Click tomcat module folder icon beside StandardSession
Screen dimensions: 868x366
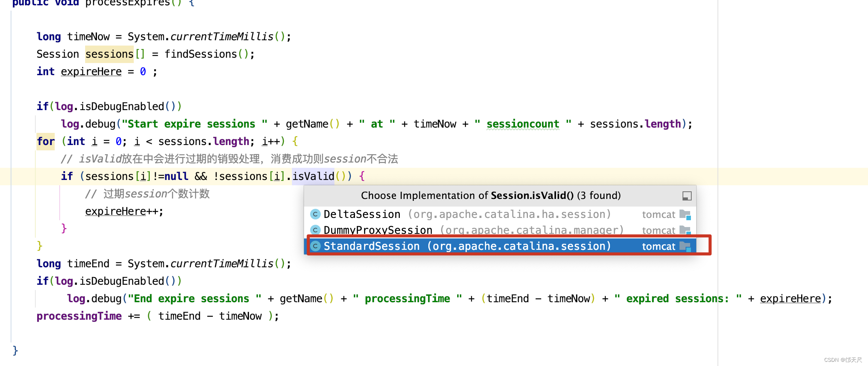[685, 246]
